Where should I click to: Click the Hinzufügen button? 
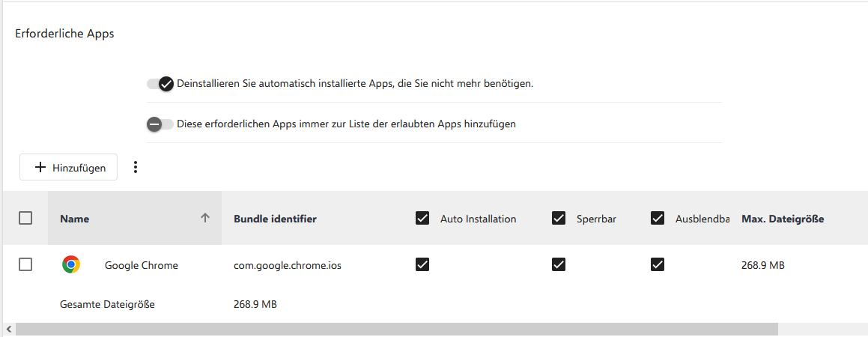[68, 168]
